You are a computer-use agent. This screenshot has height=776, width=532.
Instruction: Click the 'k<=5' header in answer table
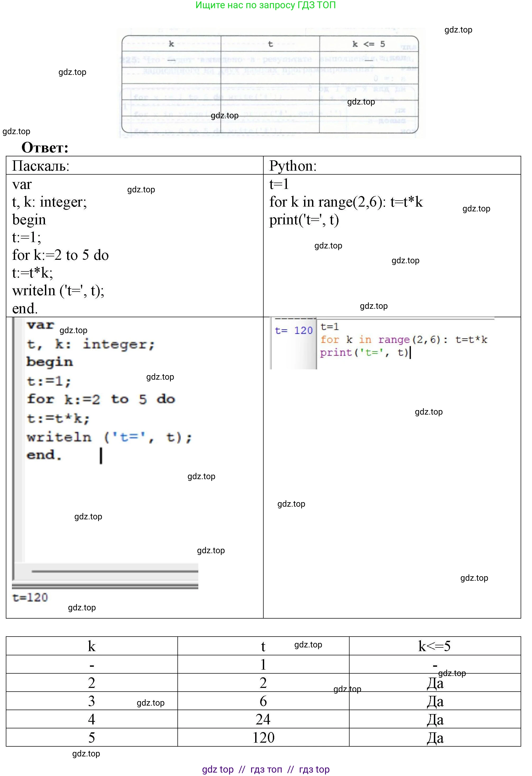pos(434,646)
